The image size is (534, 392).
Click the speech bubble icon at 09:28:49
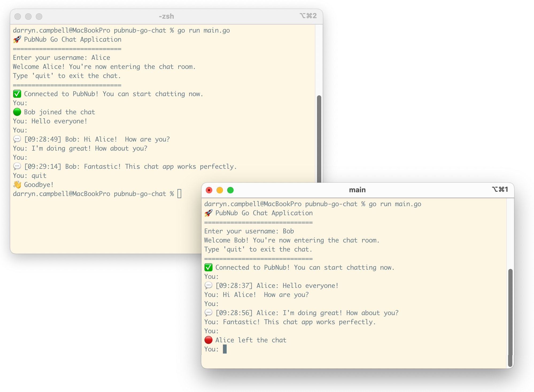click(17, 139)
